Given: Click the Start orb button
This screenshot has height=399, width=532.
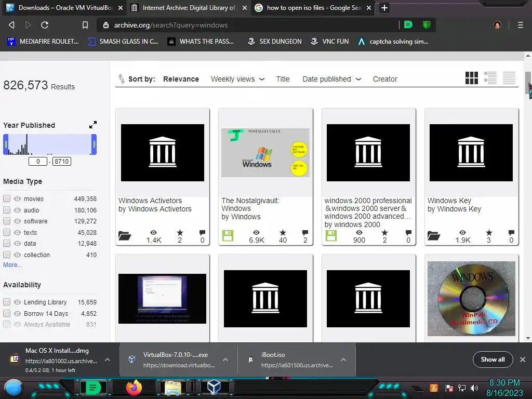Looking at the screenshot, I should click(13, 388).
